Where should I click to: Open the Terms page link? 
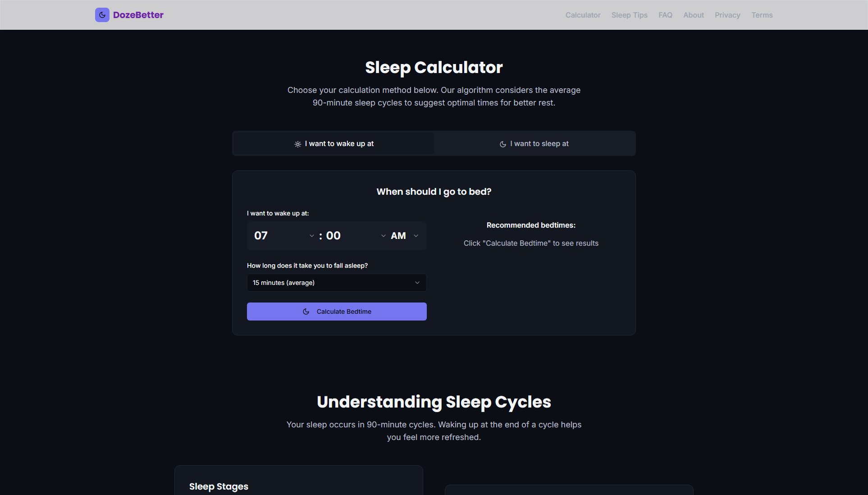tap(762, 15)
